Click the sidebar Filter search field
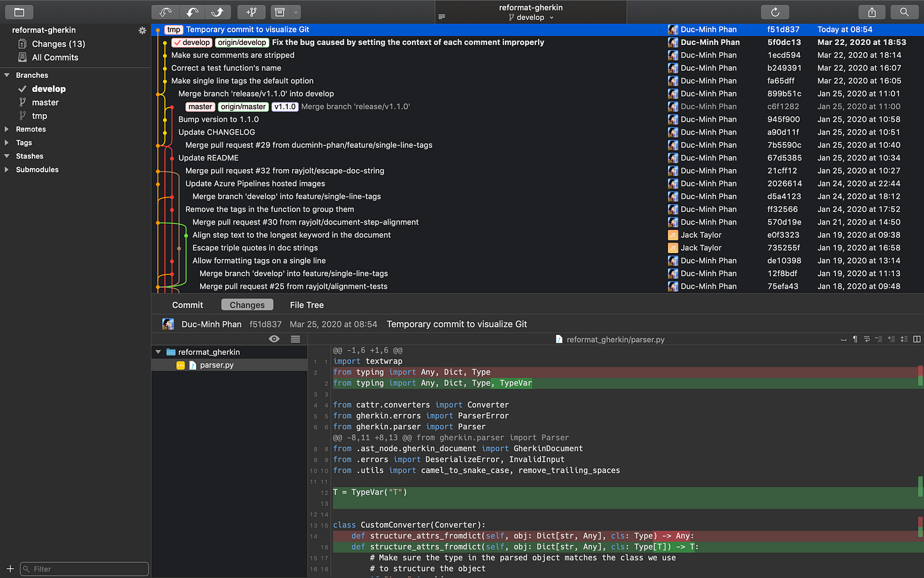 click(x=84, y=569)
